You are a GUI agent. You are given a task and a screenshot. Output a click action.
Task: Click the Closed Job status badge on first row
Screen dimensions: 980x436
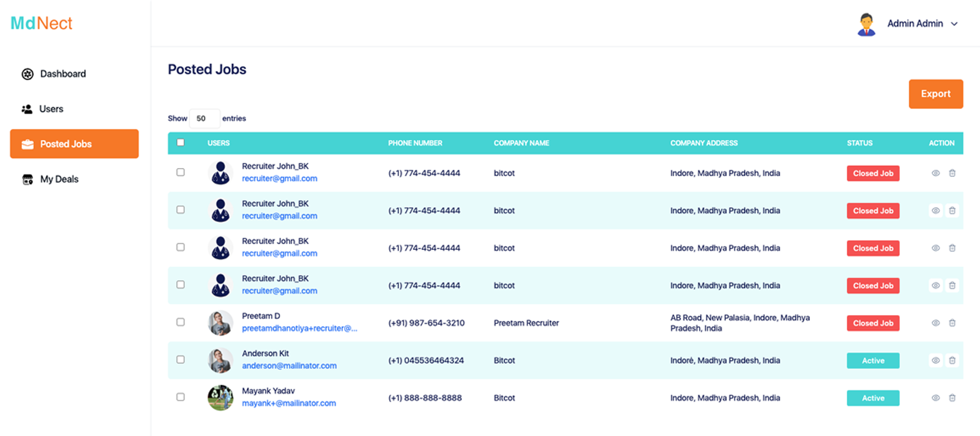pyautogui.click(x=873, y=173)
